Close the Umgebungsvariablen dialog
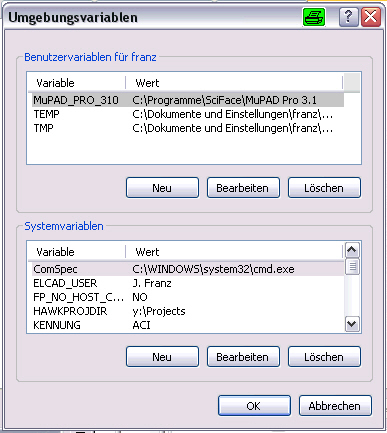The height and width of the screenshot is (433, 387). point(371,17)
